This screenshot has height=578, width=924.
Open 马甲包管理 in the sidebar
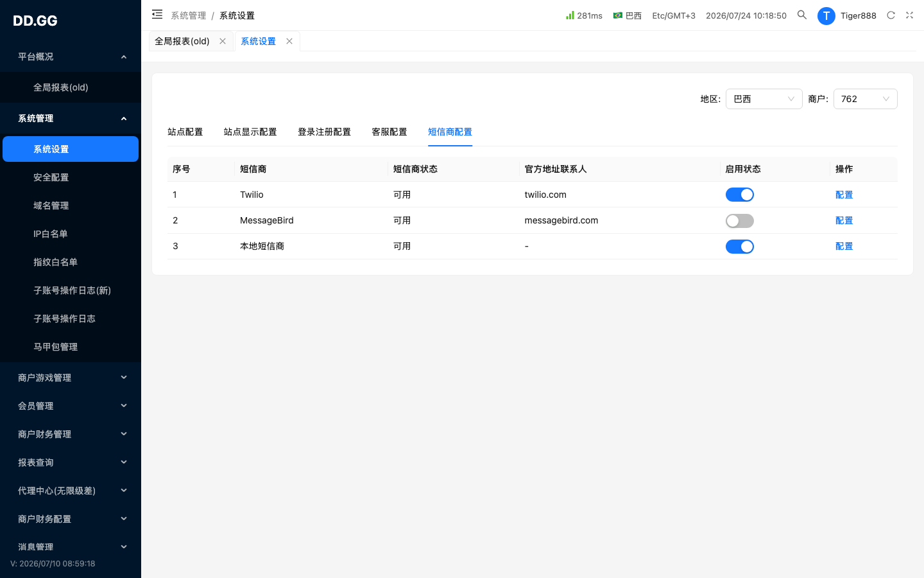(x=71, y=347)
